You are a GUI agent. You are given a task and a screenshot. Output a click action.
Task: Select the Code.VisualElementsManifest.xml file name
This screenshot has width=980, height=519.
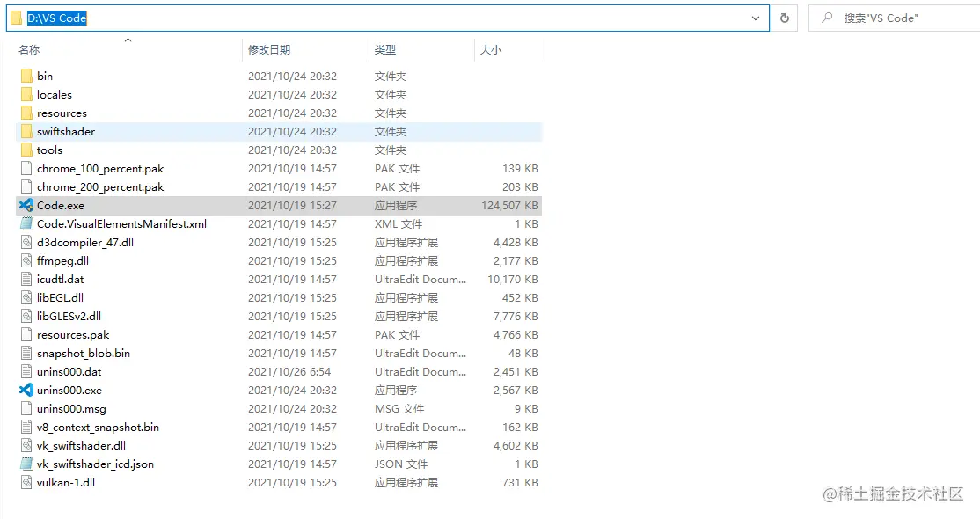click(122, 223)
